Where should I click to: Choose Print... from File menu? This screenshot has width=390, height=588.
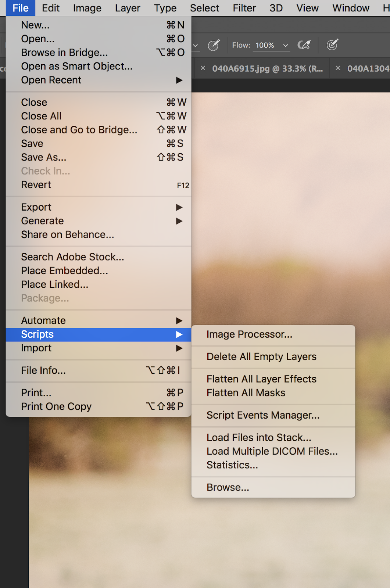pyautogui.click(x=99, y=393)
